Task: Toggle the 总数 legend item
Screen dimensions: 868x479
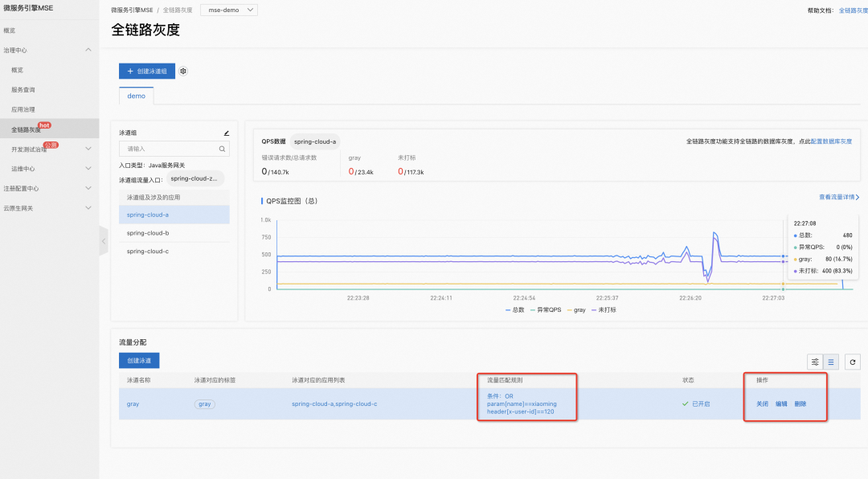Action: pos(515,310)
